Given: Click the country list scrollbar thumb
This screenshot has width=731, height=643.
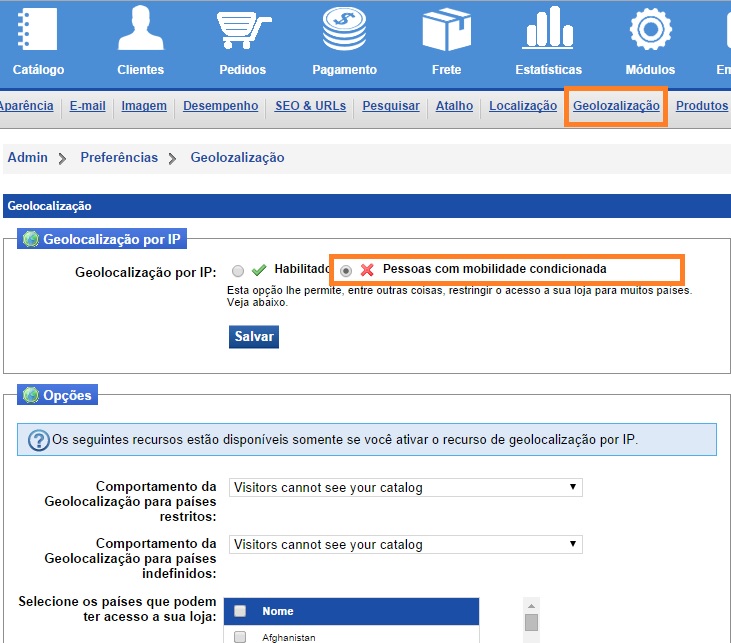Looking at the screenshot, I should pos(531,622).
